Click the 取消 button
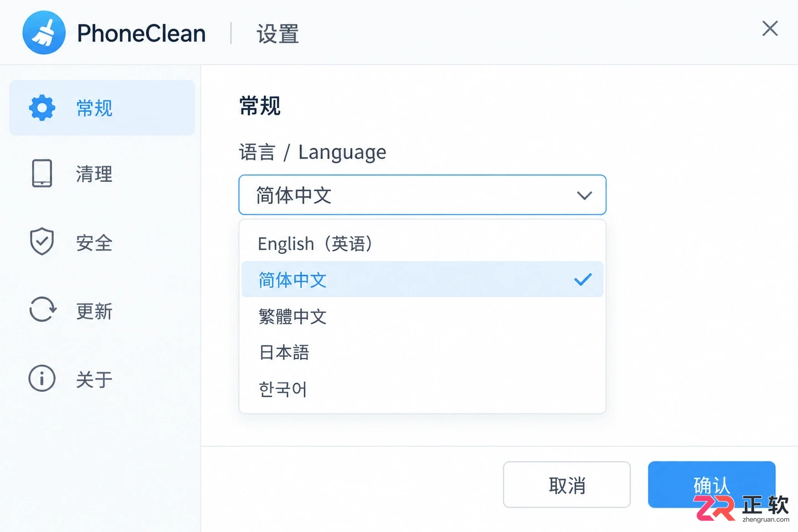Screen dimensions: 798x532 [567, 485]
